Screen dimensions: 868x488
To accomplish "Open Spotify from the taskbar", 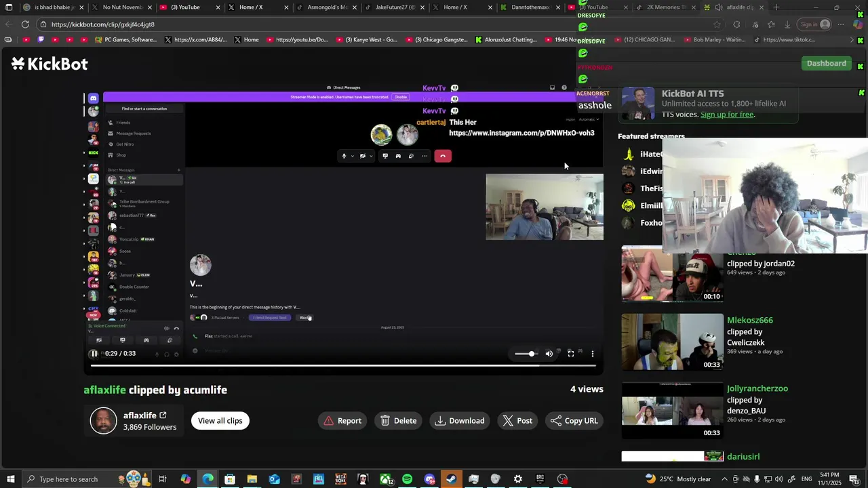I will 407,479.
